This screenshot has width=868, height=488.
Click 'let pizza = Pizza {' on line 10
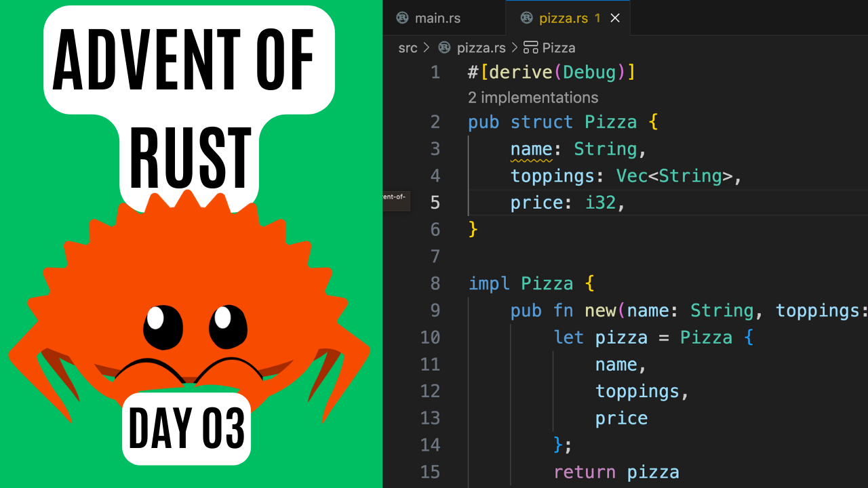pos(654,338)
